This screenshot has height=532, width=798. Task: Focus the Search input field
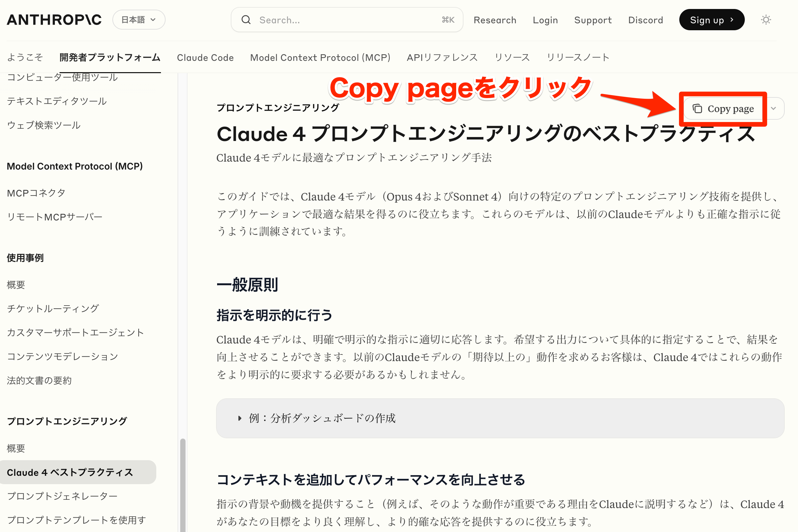coord(347,20)
